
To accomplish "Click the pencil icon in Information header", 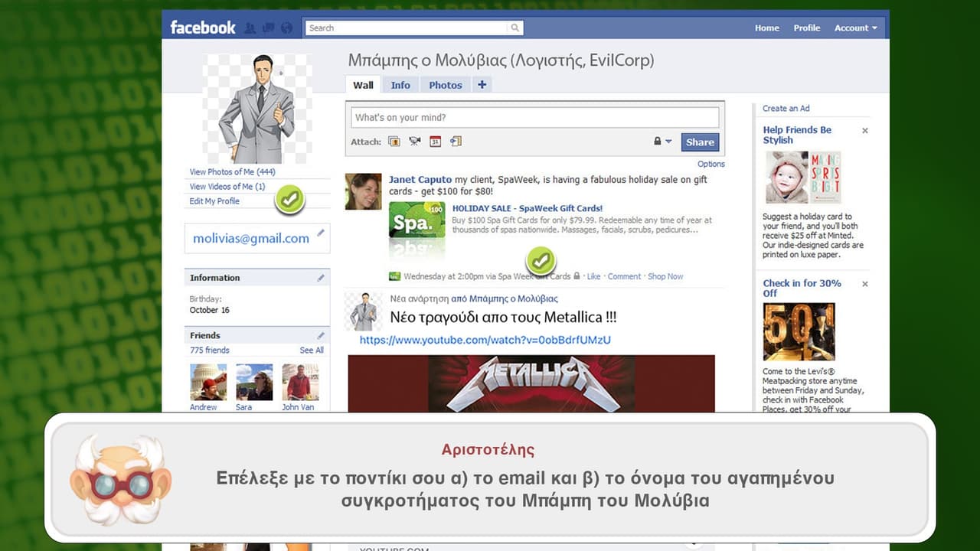I will click(321, 278).
